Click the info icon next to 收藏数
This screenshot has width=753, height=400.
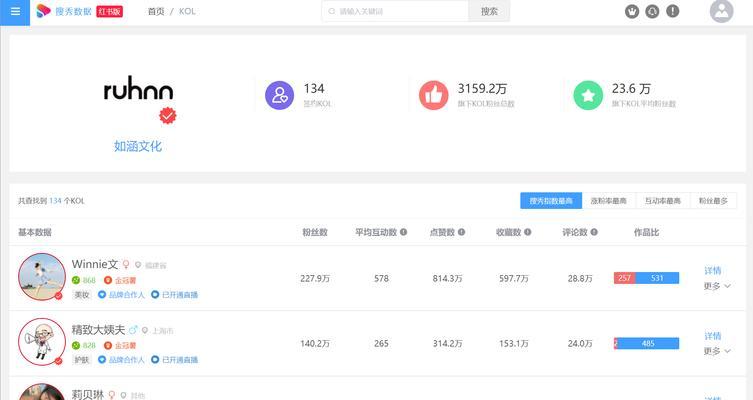(x=528, y=232)
